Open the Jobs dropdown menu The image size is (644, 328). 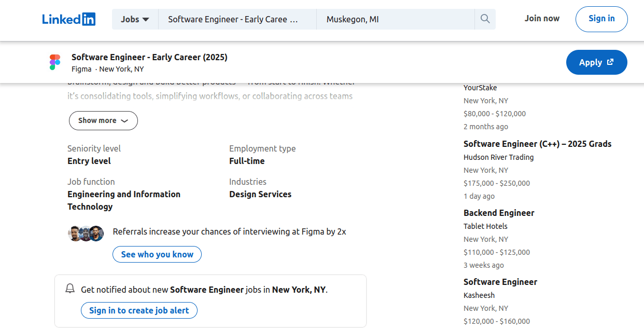(135, 19)
